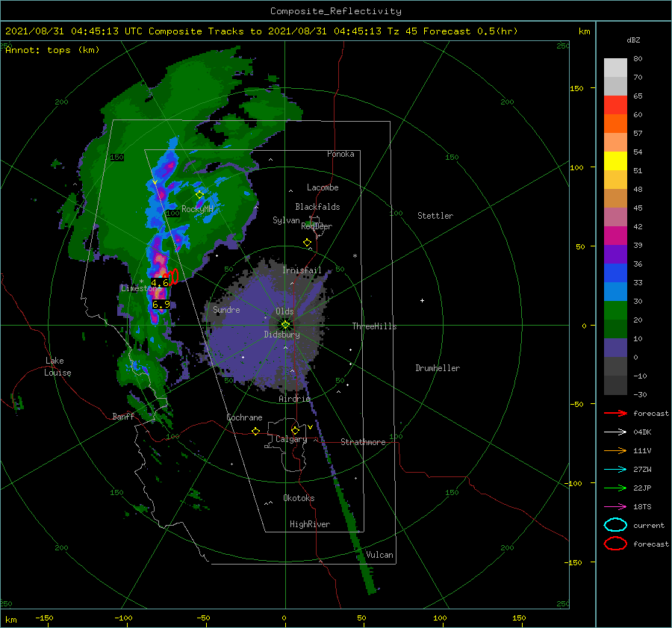Click the magenta 39-42 dBZ color swatch
672x628 pixels.
(x=615, y=236)
